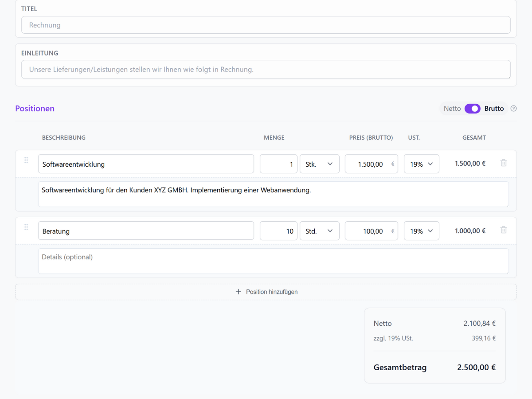Image resolution: width=532 pixels, height=399 pixels.
Task: Edit the Softwareentwicklung description field
Action: 146,164
